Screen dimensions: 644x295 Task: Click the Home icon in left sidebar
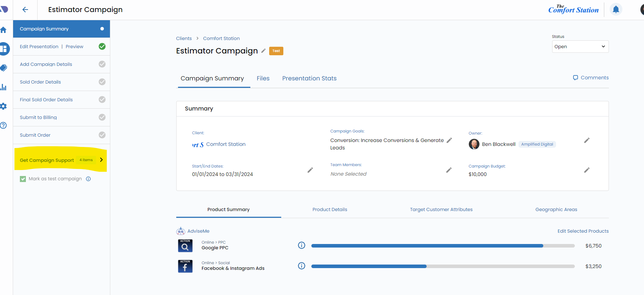tap(4, 30)
